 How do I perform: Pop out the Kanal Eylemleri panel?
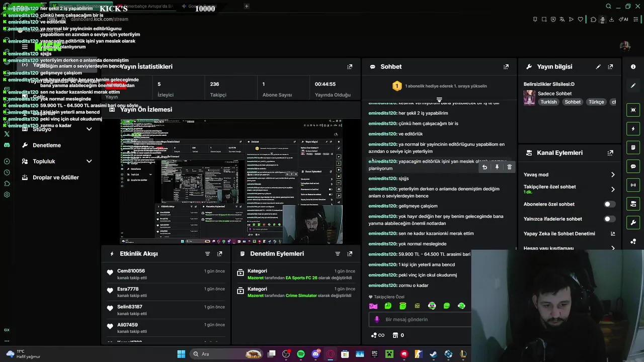click(x=610, y=153)
